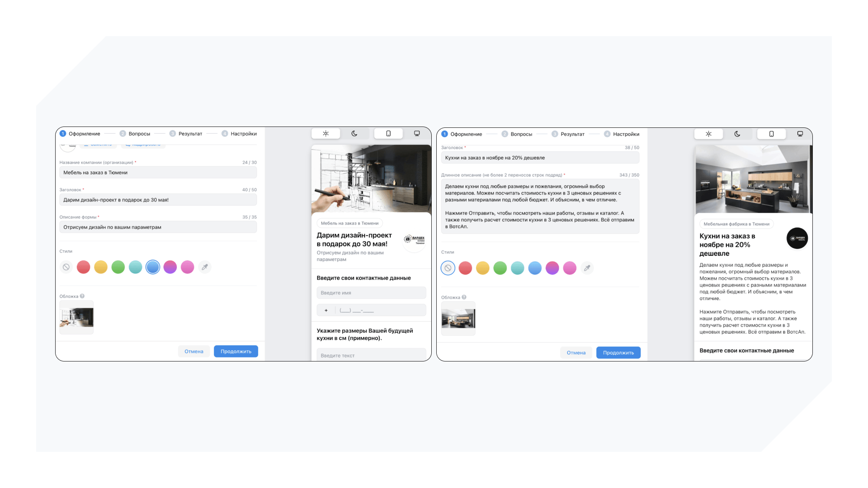
Task: Switch left preview to dark theme moon icon
Action: click(354, 134)
